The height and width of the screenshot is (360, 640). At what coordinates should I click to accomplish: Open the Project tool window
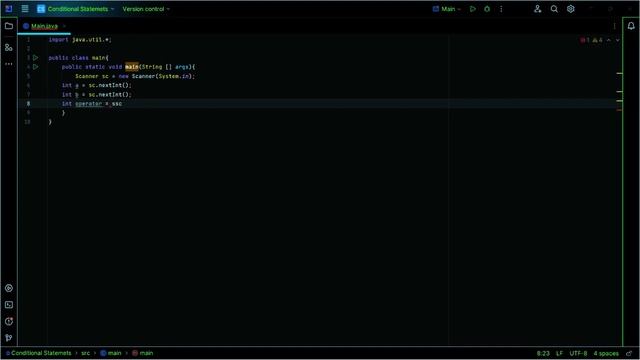pos(9,26)
